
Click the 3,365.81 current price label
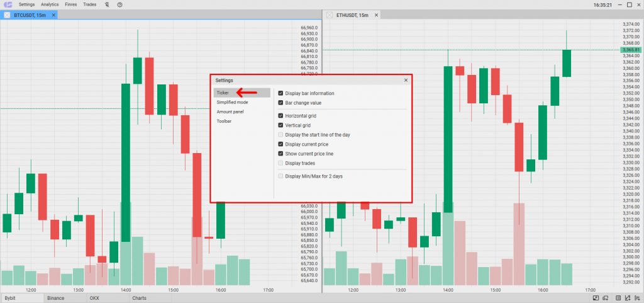click(x=630, y=50)
